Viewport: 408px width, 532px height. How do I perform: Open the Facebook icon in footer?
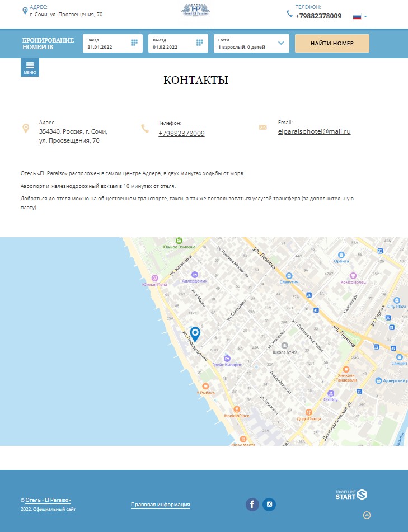[x=252, y=505]
